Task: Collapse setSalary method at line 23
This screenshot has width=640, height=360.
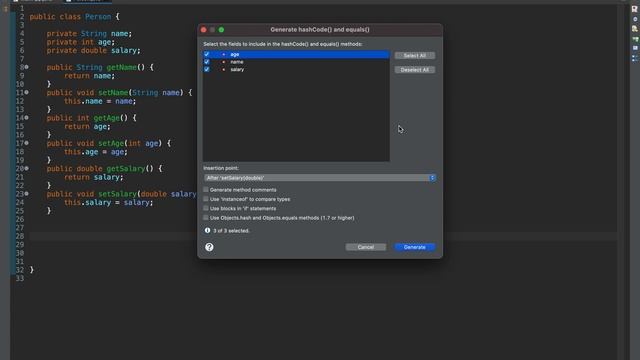Action: tap(27, 193)
